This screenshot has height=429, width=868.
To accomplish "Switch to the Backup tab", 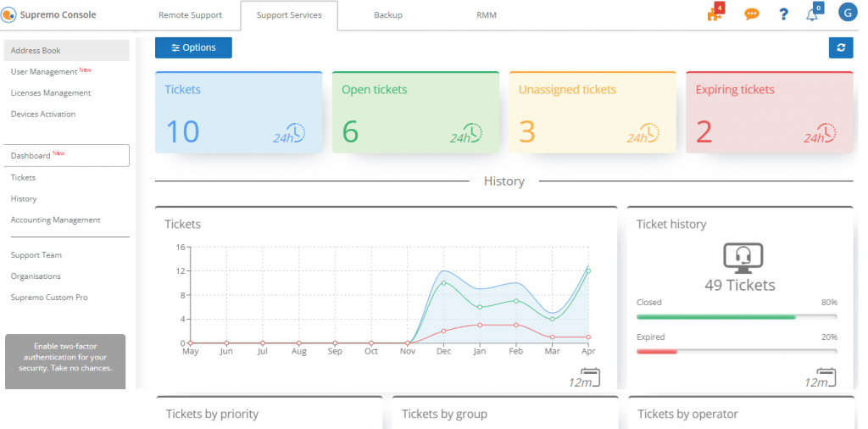I will tap(388, 15).
